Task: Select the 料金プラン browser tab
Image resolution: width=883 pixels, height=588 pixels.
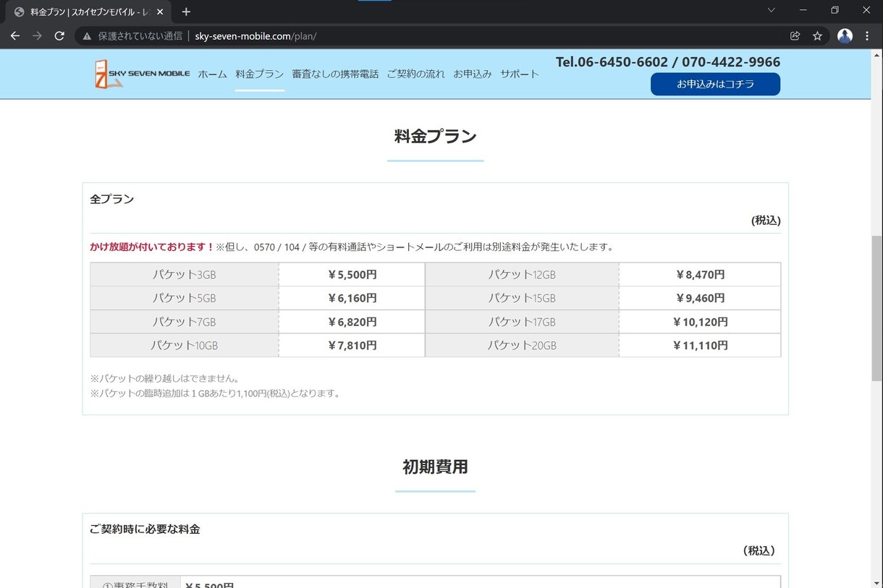Action: pos(89,12)
